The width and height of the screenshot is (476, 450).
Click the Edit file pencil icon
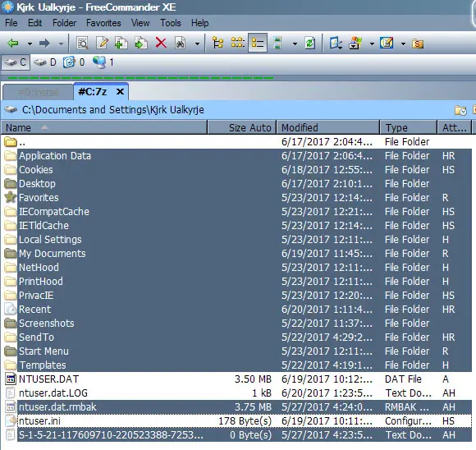[x=102, y=44]
